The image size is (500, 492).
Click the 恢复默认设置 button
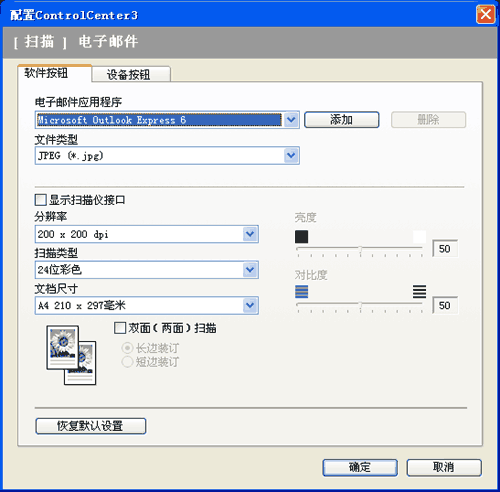pos(91,426)
